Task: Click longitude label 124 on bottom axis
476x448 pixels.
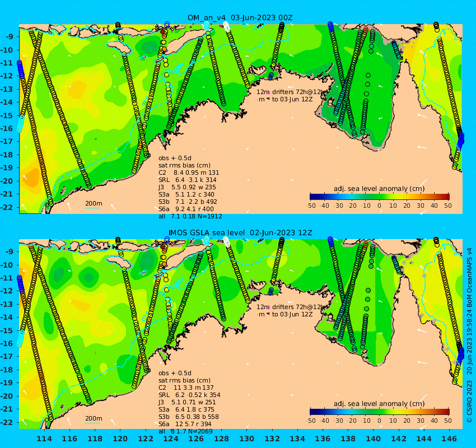Action: [171, 438]
